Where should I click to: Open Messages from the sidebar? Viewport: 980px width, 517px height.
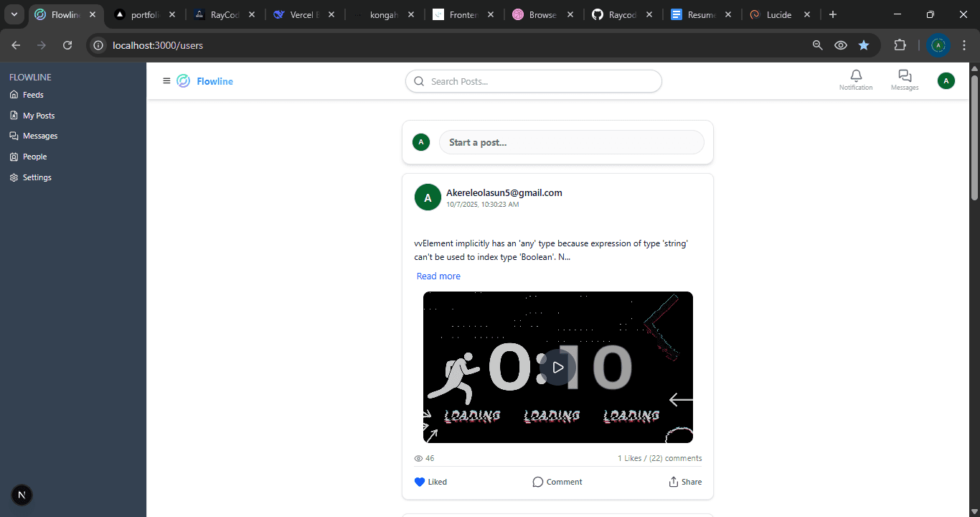41,135
